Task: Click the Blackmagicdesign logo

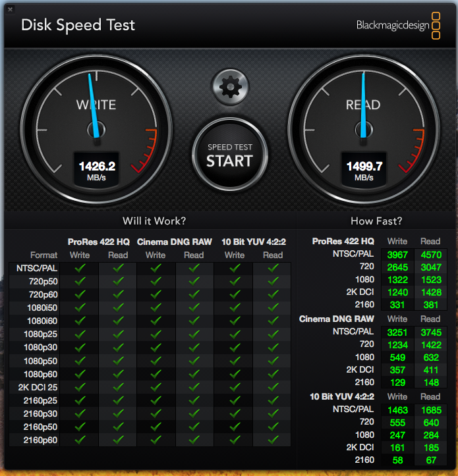Action: tap(398, 26)
